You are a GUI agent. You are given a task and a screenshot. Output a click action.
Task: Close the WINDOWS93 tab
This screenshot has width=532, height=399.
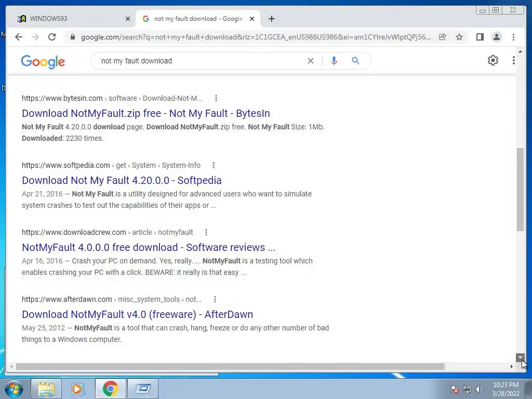coord(128,19)
